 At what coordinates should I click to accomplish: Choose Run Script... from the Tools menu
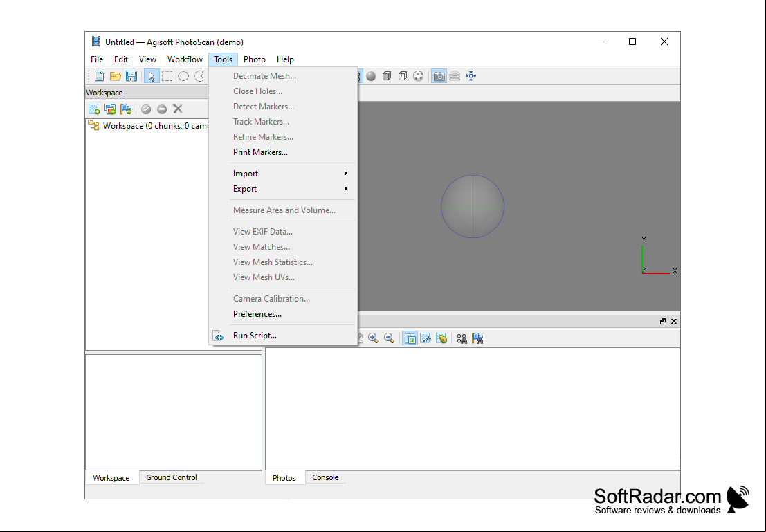pyautogui.click(x=283, y=335)
